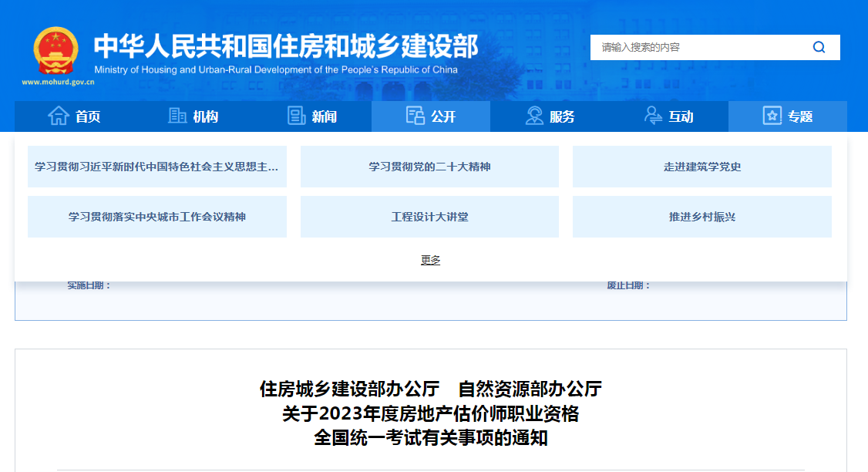Open the 新闻 navigation menu
This screenshot has width=868, height=472.
pyautogui.click(x=324, y=117)
